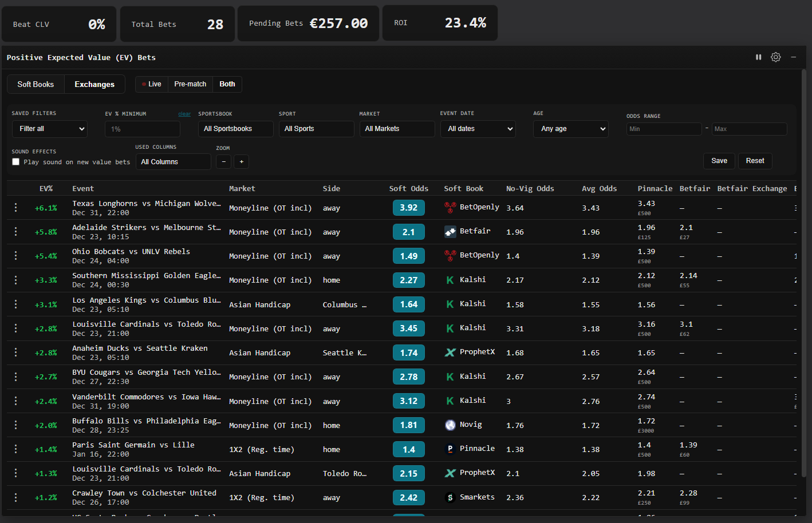Click the Smarkets logo on Crawley Town row

coord(450,497)
